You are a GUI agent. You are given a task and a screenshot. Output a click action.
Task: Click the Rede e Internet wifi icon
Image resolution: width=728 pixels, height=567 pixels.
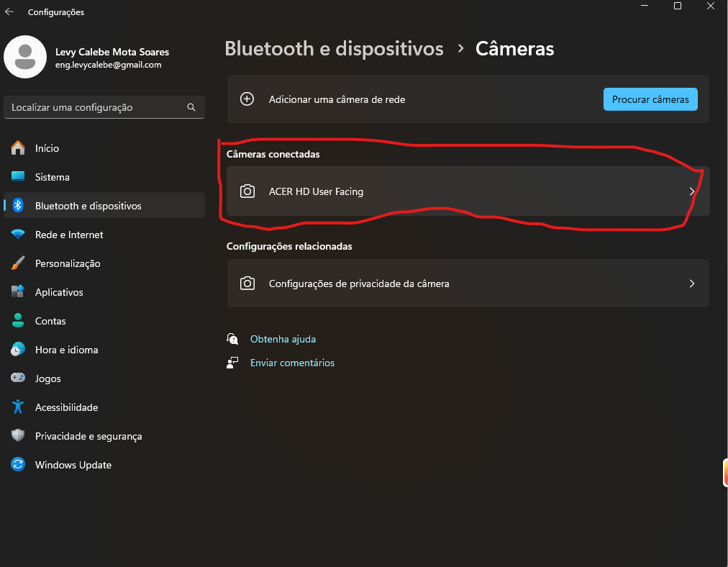pyautogui.click(x=18, y=235)
